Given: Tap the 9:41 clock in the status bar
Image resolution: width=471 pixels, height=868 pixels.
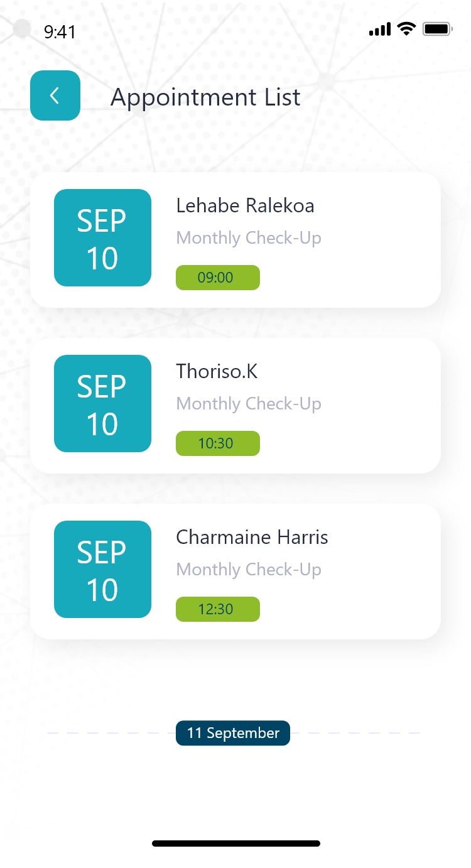Looking at the screenshot, I should pos(60,31).
